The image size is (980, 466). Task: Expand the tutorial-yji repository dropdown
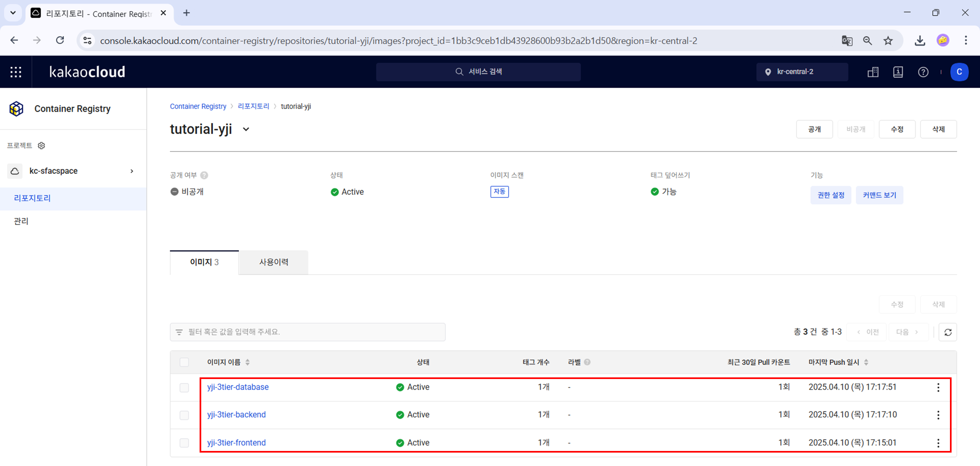coord(246,129)
